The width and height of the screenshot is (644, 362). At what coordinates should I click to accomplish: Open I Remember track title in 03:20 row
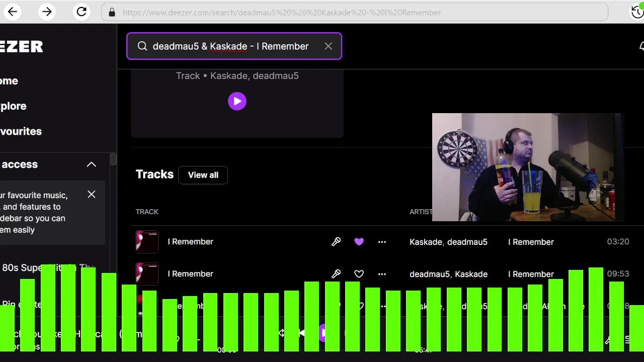coord(190,242)
